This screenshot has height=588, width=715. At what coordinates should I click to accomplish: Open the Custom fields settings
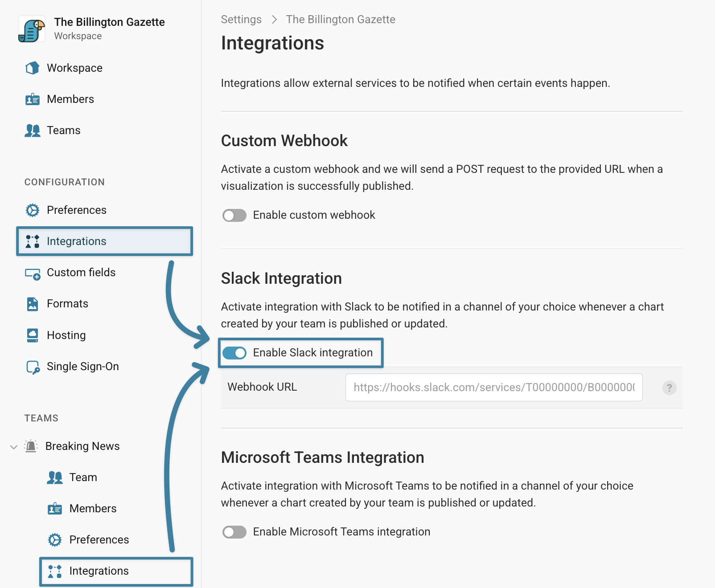pos(81,273)
